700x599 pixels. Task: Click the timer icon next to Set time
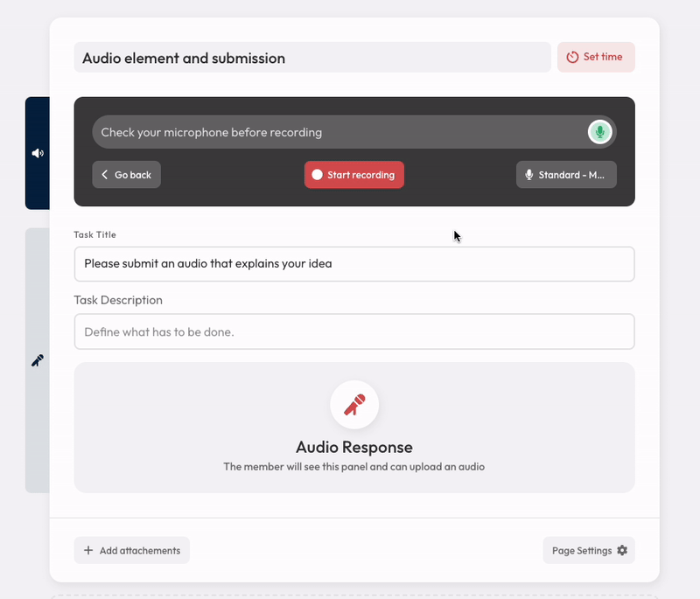[574, 57]
